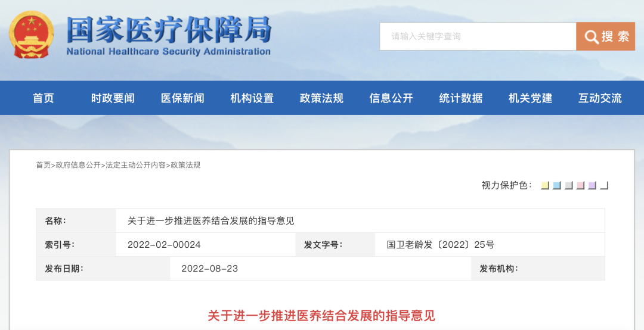
Task: Select the blue eye-protection color
Action: click(x=557, y=186)
